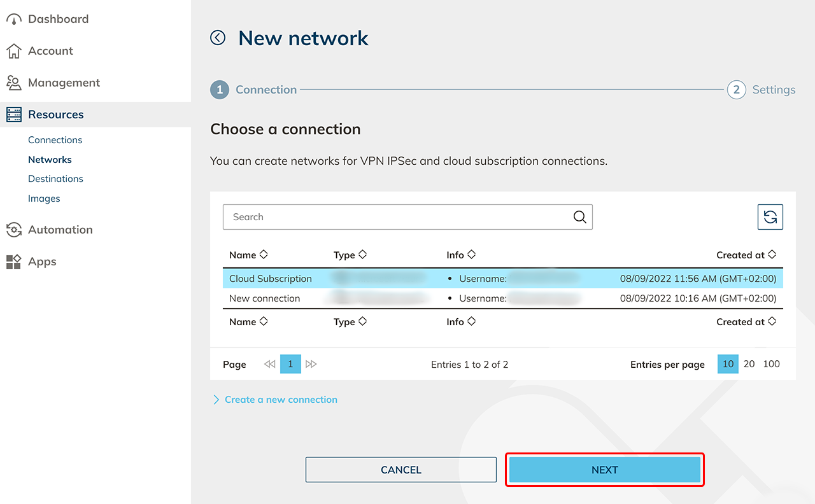Click the Apps sidebar icon
The width and height of the screenshot is (815, 504).
[13, 262]
